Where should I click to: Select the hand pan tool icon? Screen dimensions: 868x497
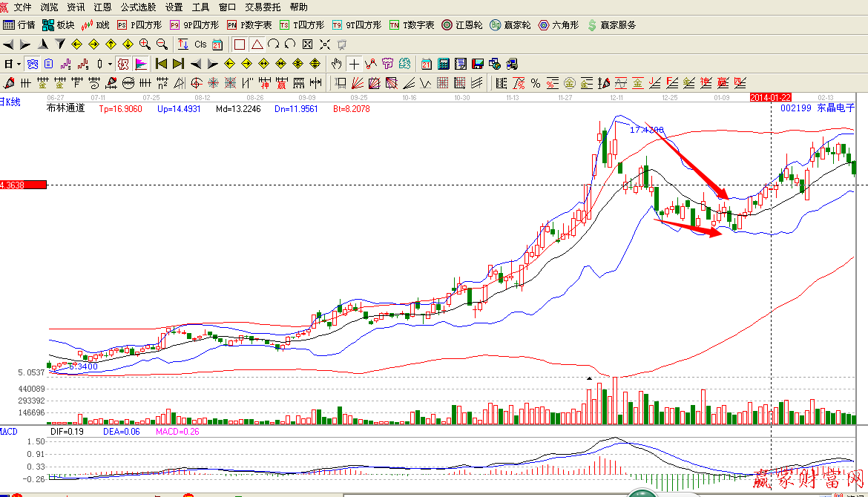point(338,63)
